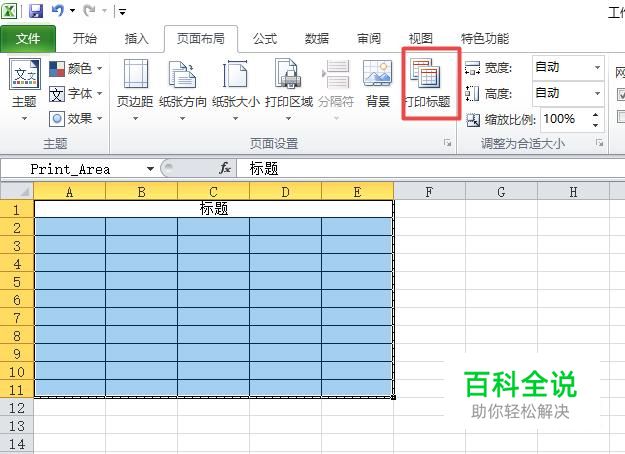
Task: Select column B header
Action: coord(142,192)
